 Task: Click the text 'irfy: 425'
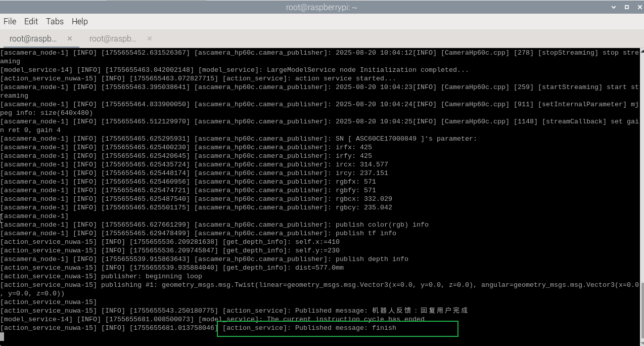coord(354,156)
